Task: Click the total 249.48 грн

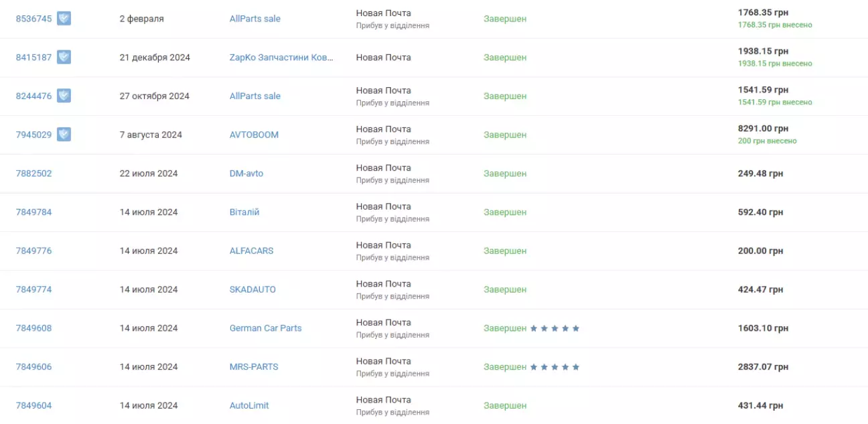Action: coord(760,173)
